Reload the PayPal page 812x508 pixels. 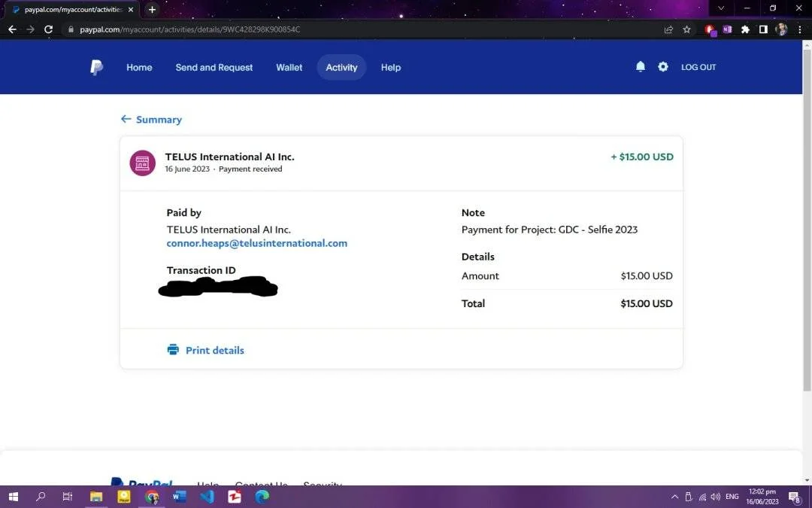click(48, 29)
